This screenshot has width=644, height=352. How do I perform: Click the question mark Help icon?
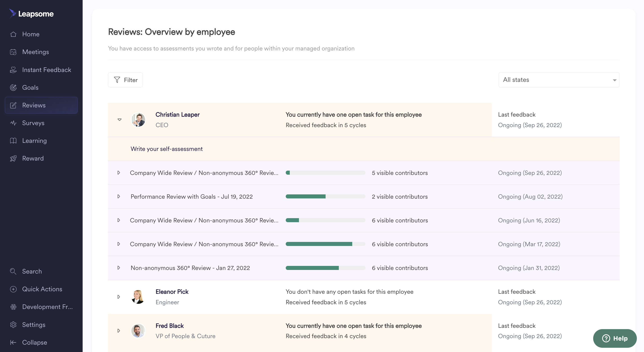click(x=606, y=338)
